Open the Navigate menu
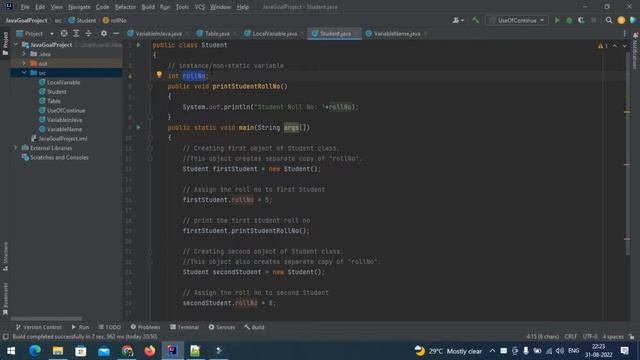 tap(79, 7)
